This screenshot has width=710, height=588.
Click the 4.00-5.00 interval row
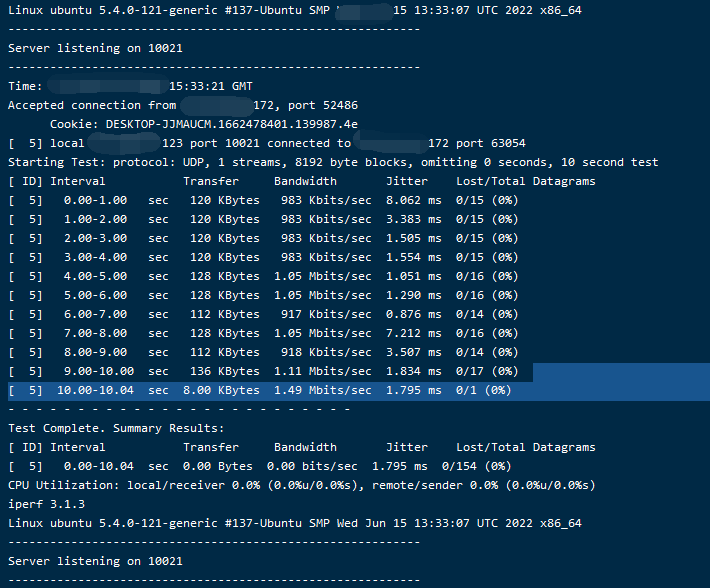pyautogui.click(x=263, y=276)
